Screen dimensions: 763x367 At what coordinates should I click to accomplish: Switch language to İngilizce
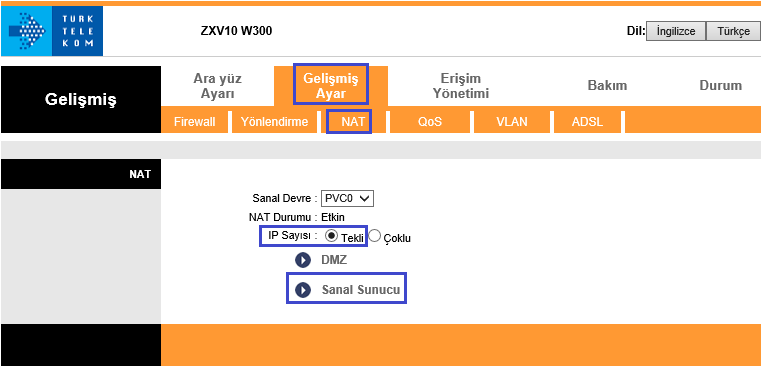675,31
